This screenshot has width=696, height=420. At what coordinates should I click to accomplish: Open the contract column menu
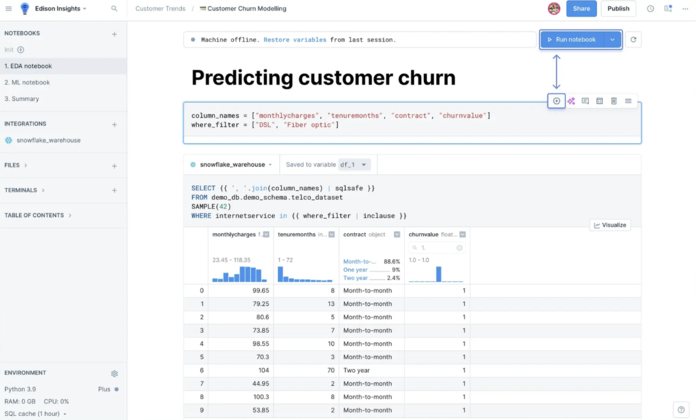coord(396,234)
